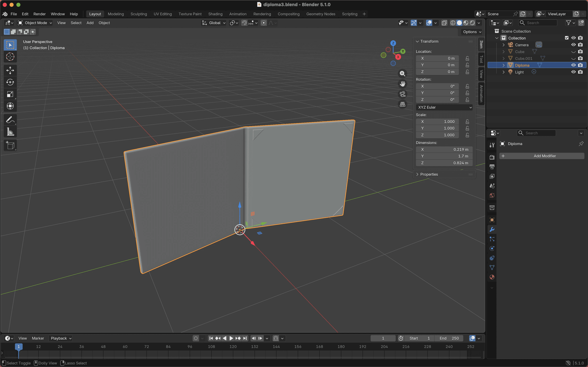Open the Object Mode dropdown
588x367 pixels.
[35, 23]
